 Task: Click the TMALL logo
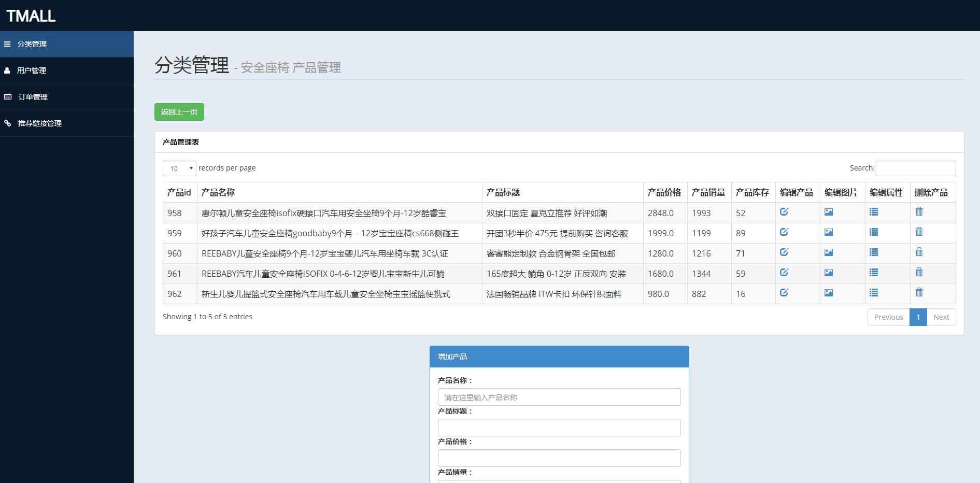[x=31, y=16]
